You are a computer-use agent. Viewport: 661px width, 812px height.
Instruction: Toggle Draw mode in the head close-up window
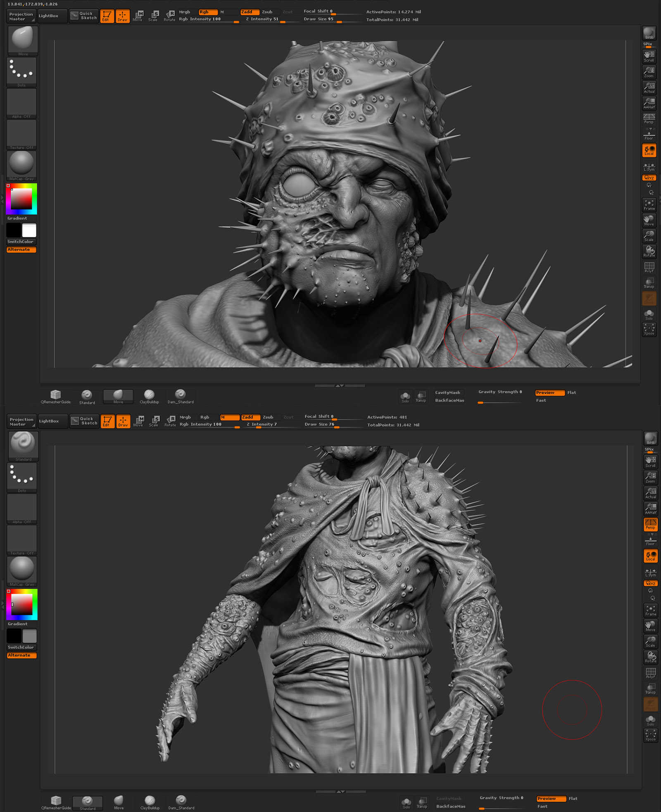pyautogui.click(x=123, y=16)
